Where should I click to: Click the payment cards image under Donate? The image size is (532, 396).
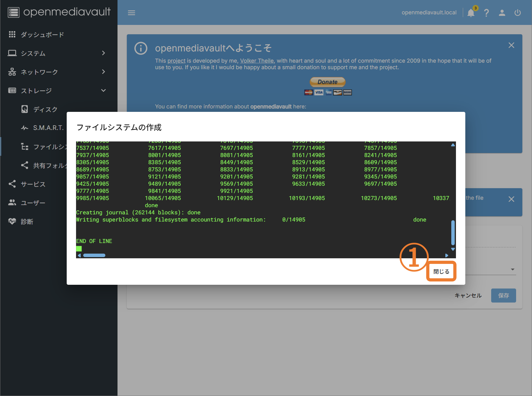(x=328, y=92)
